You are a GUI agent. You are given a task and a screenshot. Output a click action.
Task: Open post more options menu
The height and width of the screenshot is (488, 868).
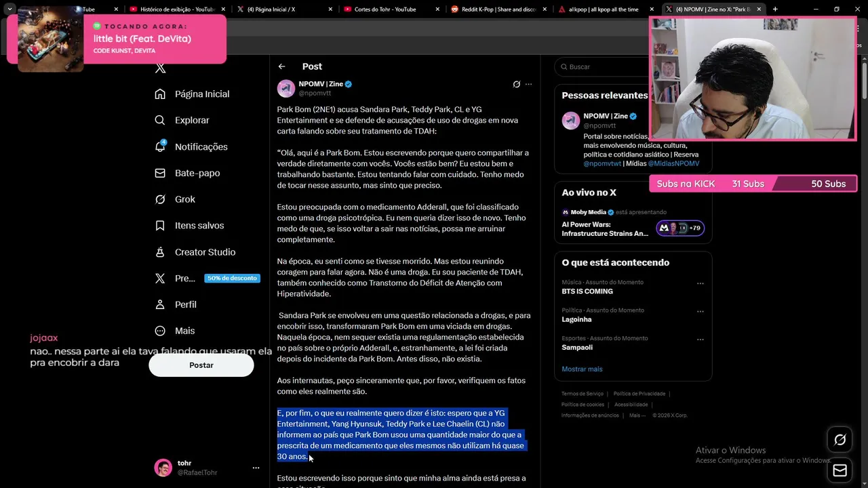[529, 84]
